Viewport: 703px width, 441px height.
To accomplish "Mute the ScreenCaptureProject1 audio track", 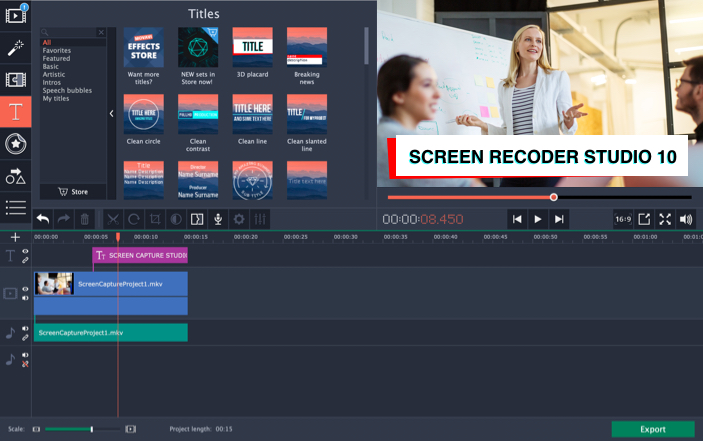I will [26, 328].
